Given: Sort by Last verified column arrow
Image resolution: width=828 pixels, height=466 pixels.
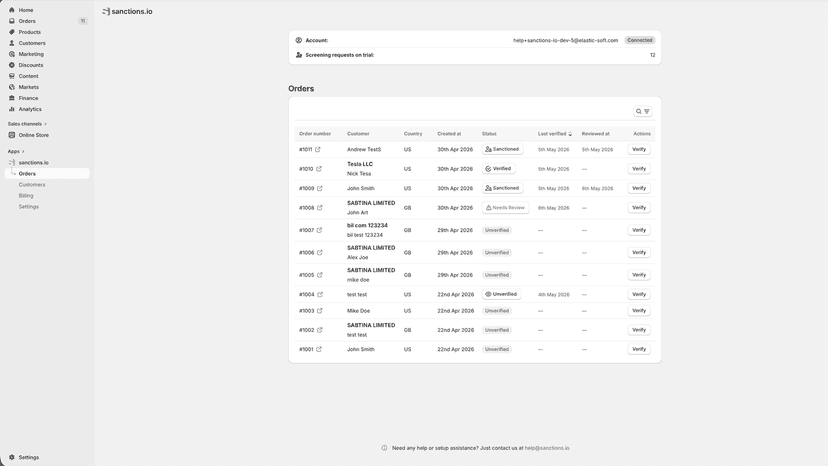Looking at the screenshot, I should click(x=570, y=134).
